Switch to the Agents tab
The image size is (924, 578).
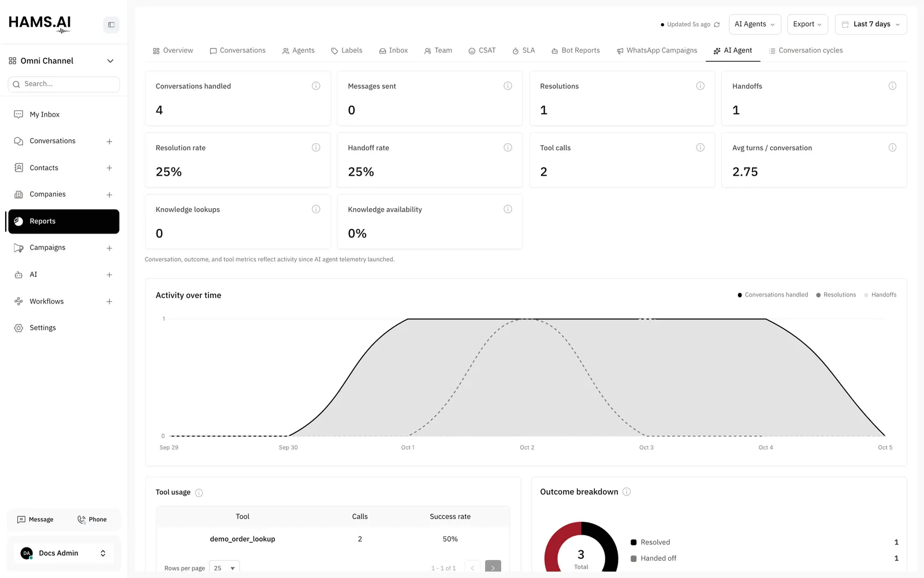(x=299, y=51)
